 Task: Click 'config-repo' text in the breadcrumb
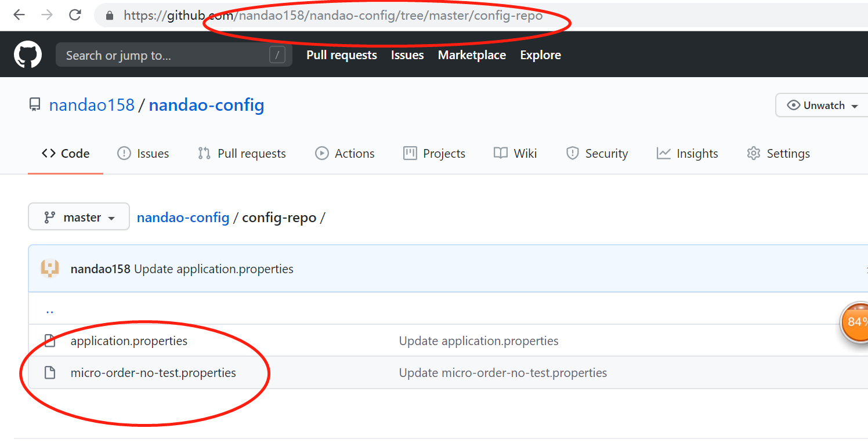click(279, 217)
